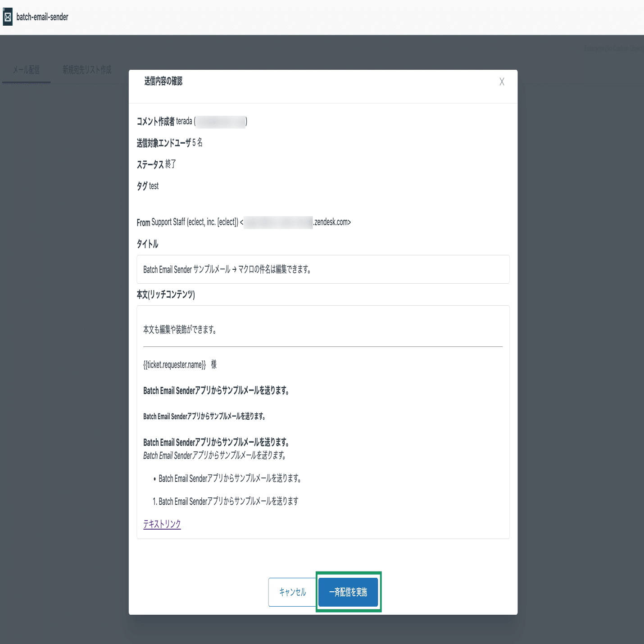
Task: Click the キャンセル button
Action: 293,592
